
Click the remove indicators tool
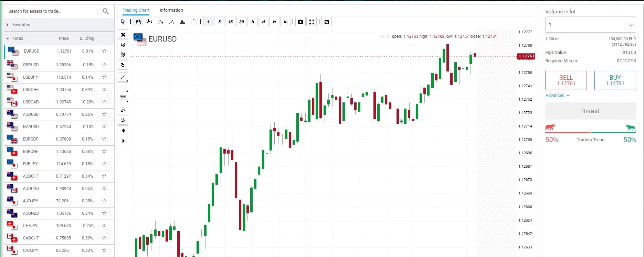pos(123,55)
